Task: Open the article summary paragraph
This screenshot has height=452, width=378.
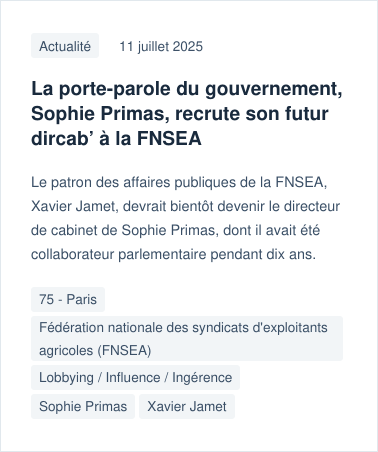Action: pyautogui.click(x=185, y=218)
